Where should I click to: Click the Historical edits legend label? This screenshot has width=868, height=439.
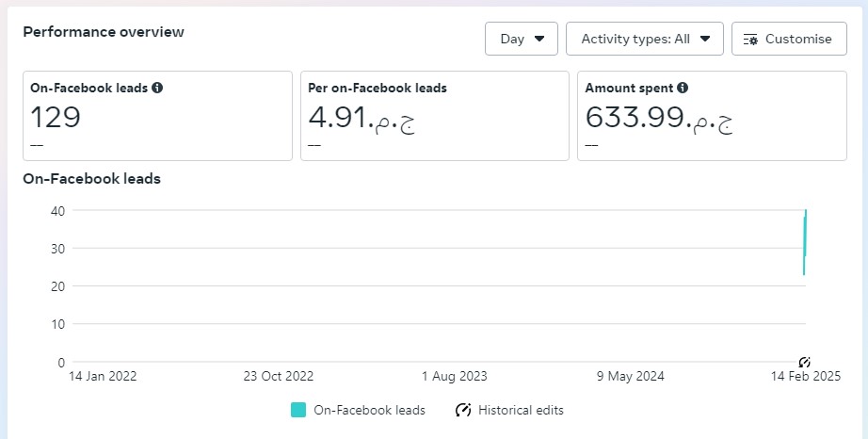[521, 410]
